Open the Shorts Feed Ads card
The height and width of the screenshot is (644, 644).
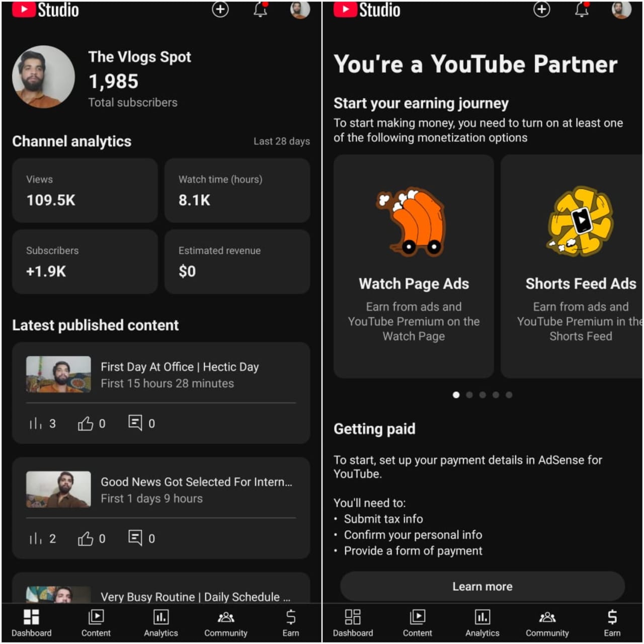572,266
